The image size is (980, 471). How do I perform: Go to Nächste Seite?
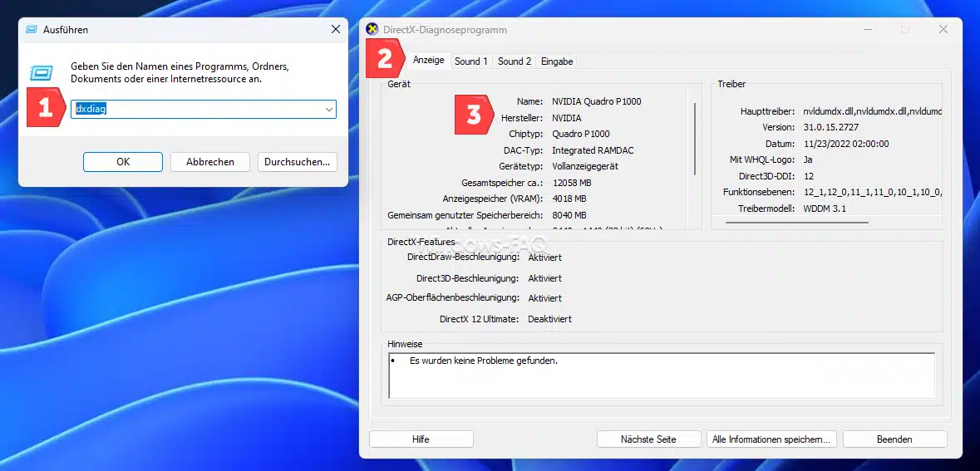tap(648, 439)
